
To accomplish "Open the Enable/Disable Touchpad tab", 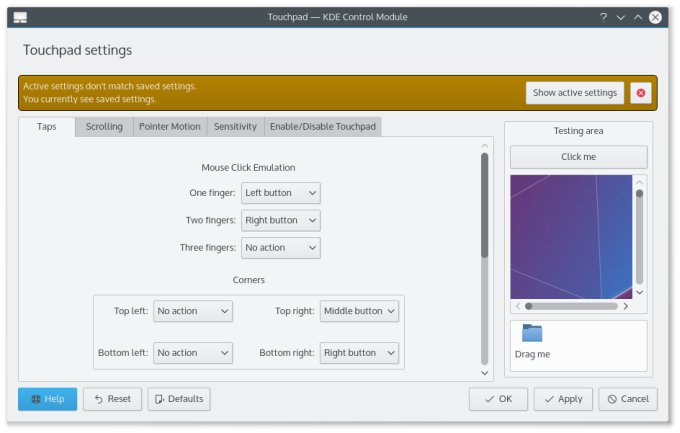I will pos(323,127).
